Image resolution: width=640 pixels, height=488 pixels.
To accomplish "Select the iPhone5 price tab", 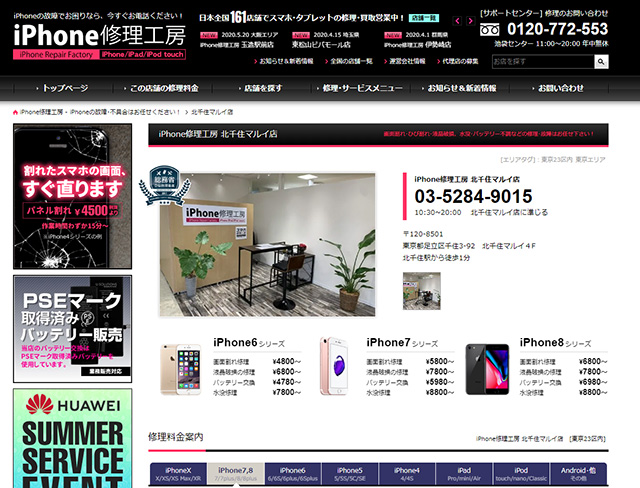I will click(x=350, y=474).
